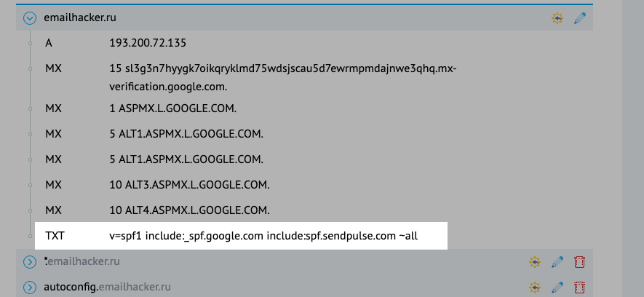This screenshot has width=644, height=297.
Task: Click the A record IP 193.200.72.135
Action: coord(148,43)
